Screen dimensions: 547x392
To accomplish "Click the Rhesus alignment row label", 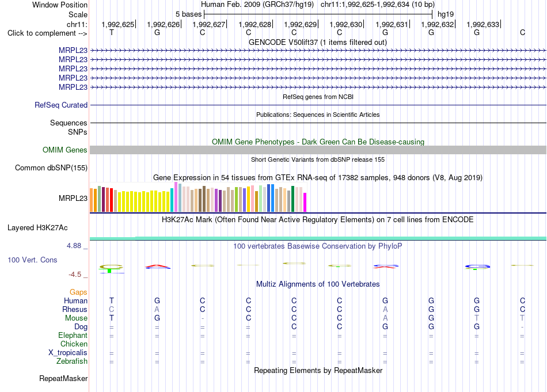I will click(75, 309).
